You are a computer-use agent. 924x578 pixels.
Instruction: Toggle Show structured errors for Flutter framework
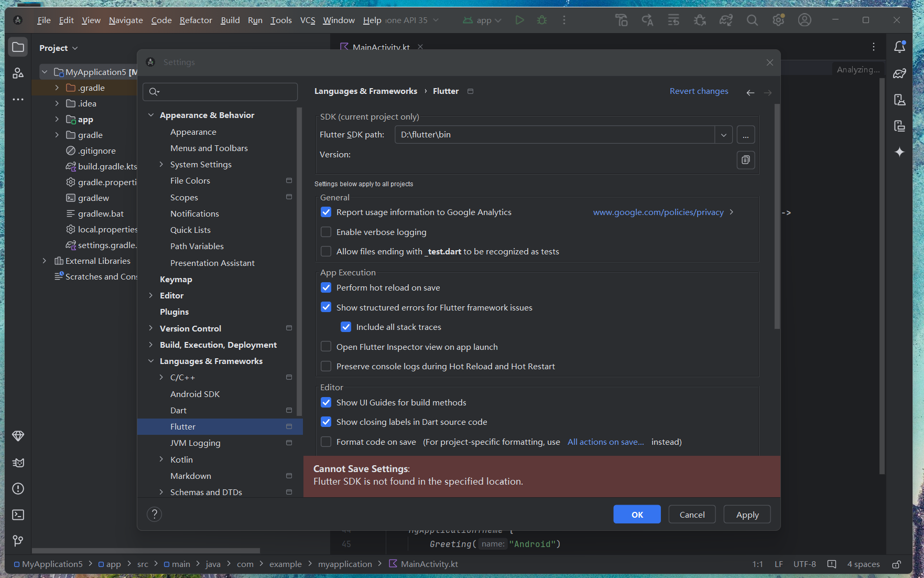pos(326,307)
